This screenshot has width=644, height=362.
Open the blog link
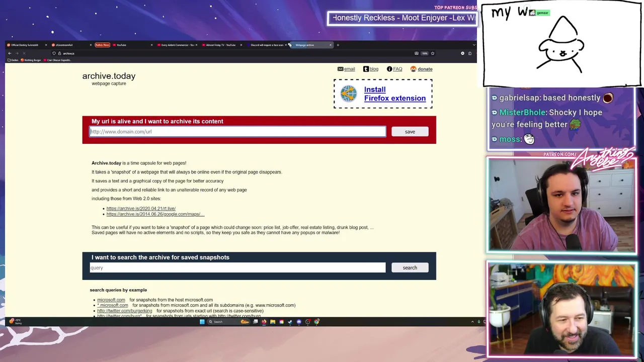click(374, 69)
